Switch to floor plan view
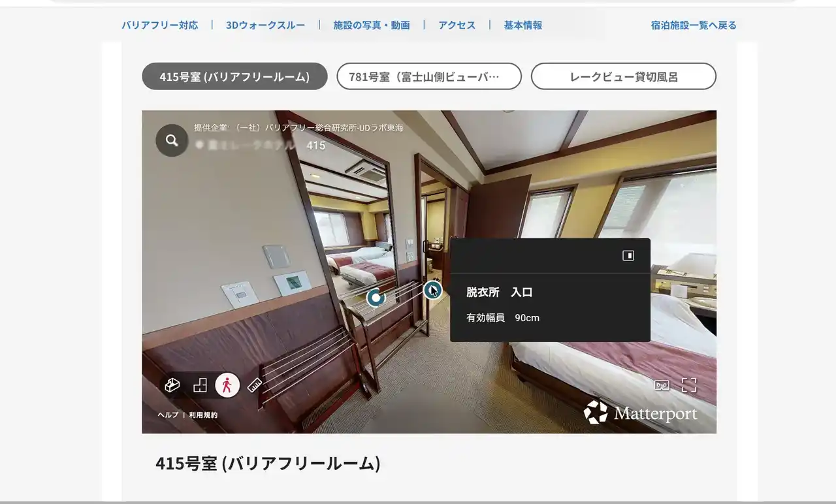The height and width of the screenshot is (504, 836). (x=200, y=385)
